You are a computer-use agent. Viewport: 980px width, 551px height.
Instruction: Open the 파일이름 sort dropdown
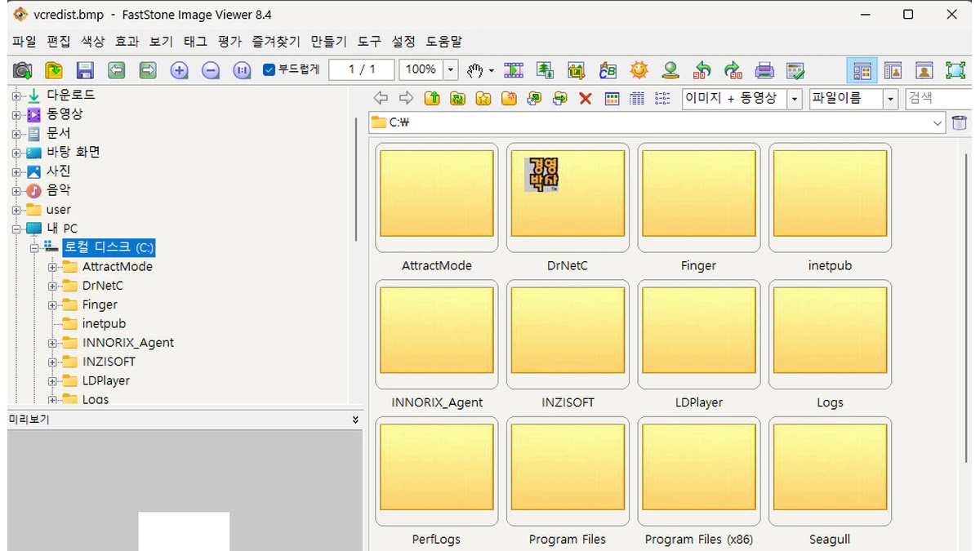(x=890, y=99)
